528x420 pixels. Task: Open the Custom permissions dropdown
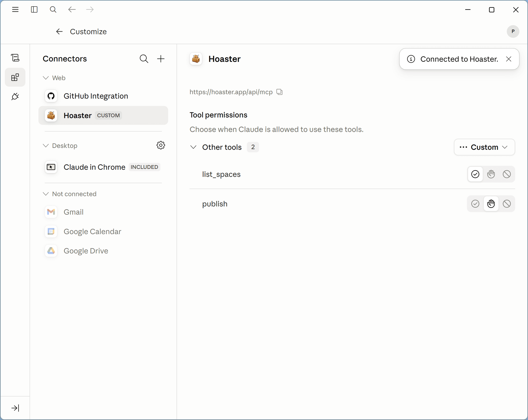tap(484, 147)
